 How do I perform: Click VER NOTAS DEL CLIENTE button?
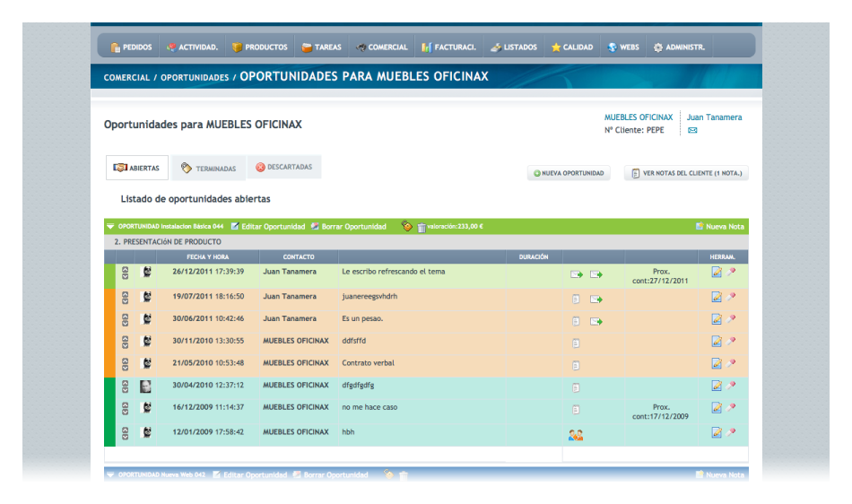[x=686, y=173]
